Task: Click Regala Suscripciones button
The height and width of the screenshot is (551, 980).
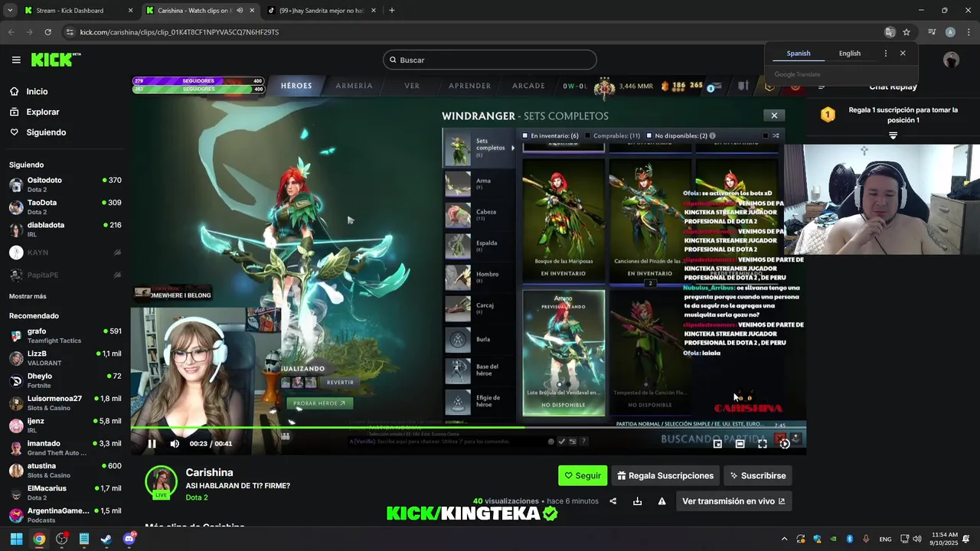Action: 665,475
